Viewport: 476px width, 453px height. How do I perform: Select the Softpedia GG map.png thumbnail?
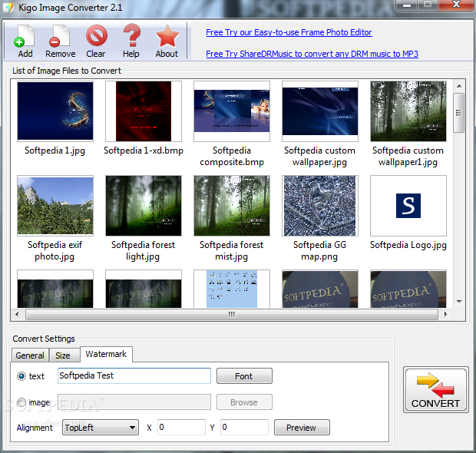click(x=320, y=206)
